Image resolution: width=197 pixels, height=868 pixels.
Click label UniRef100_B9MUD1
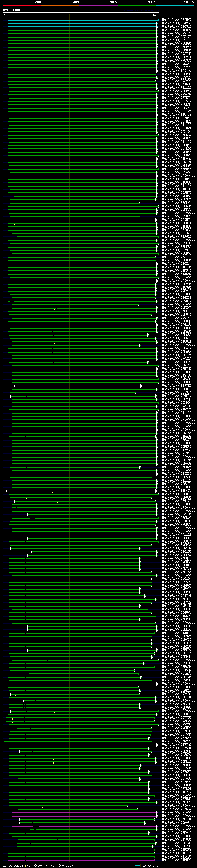point(176,50)
